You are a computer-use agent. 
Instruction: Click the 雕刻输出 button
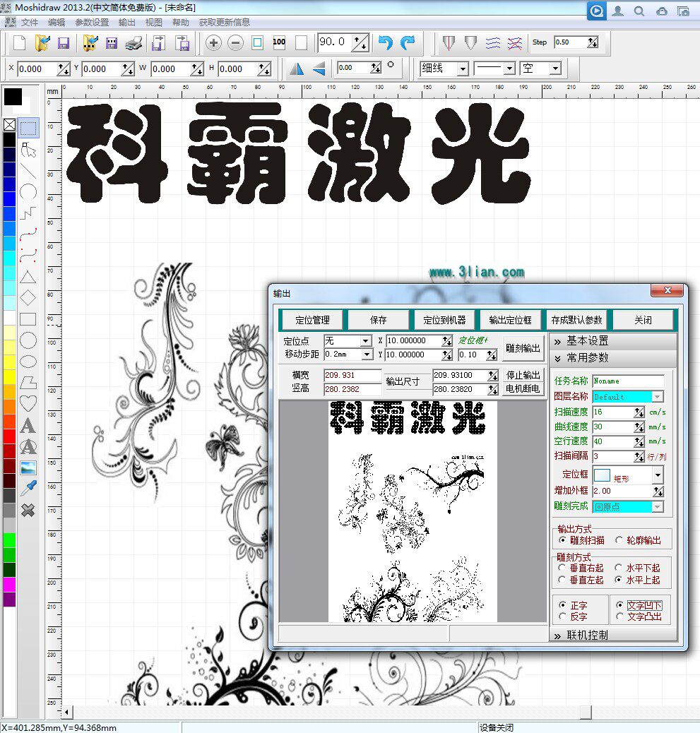point(523,348)
